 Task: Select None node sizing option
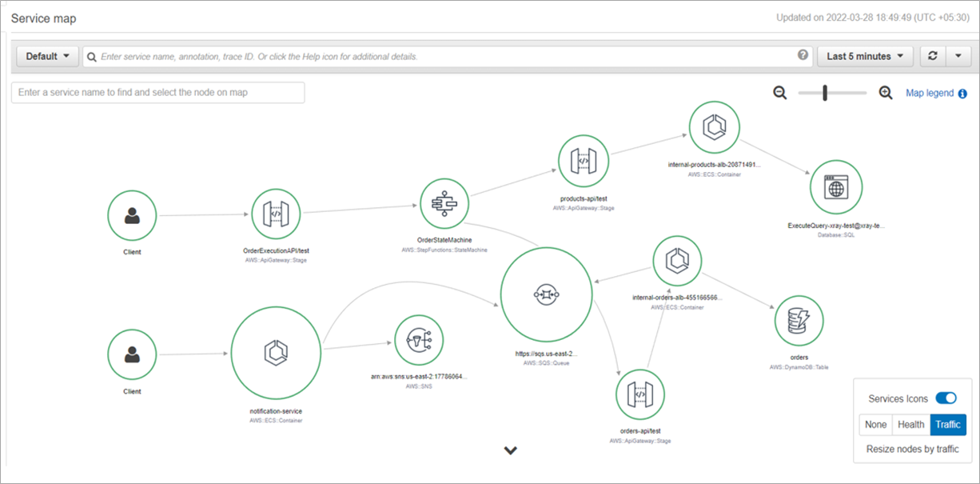pos(875,425)
